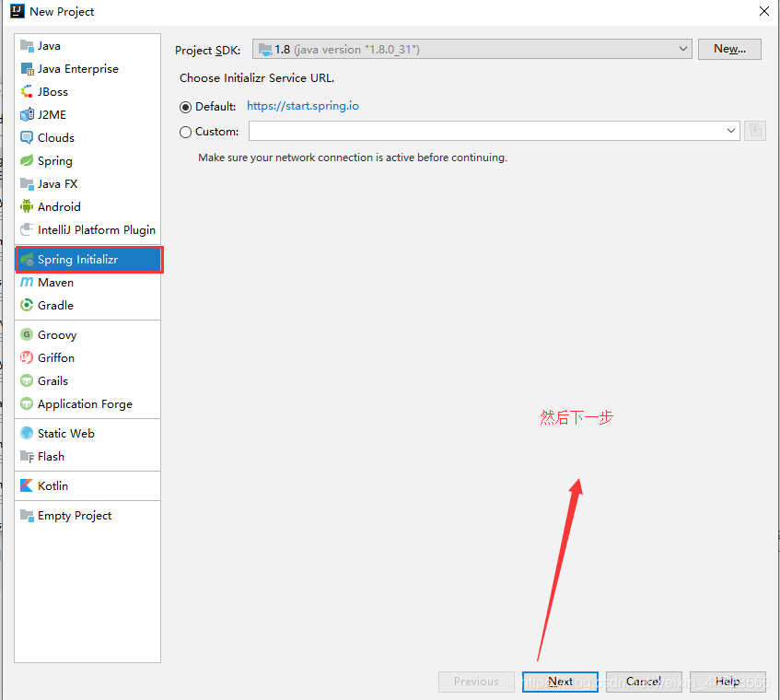Viewport: 780px width, 700px height.
Task: Click the Help button
Action: [728, 681]
